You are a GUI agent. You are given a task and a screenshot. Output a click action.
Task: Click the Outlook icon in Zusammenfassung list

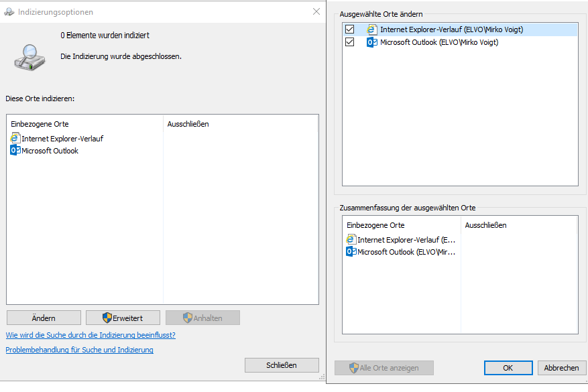click(351, 251)
